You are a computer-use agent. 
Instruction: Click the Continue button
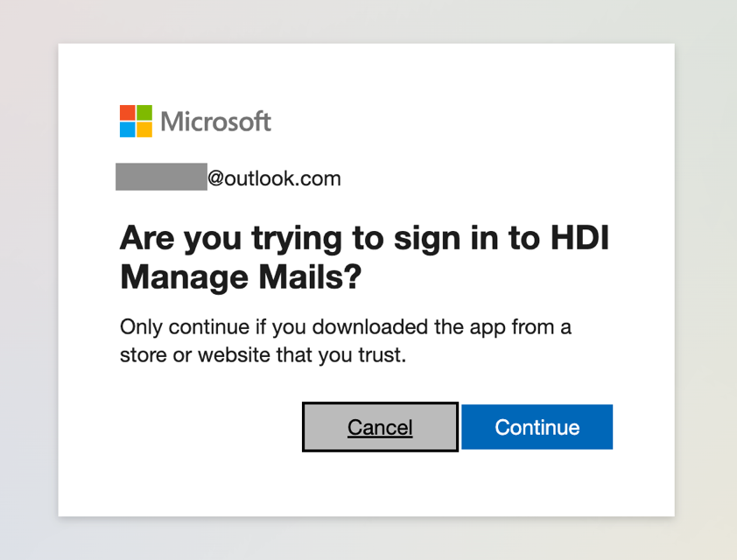537,427
